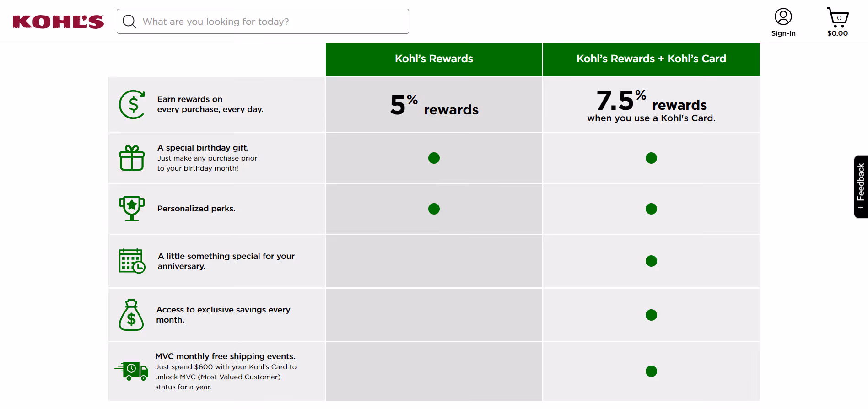Click MVC free shipping dot under Rewards + Card
The image size is (868, 409).
(x=651, y=371)
